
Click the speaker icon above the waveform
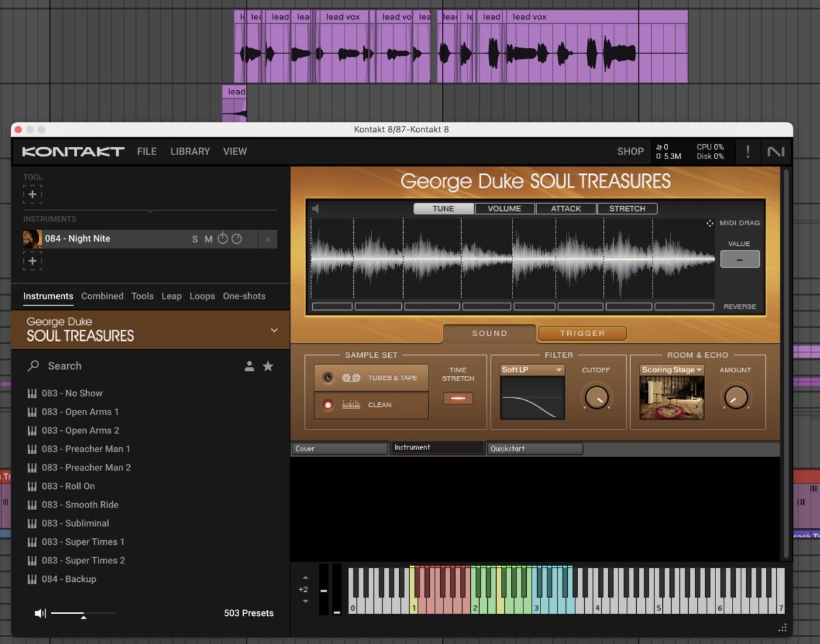[316, 208]
